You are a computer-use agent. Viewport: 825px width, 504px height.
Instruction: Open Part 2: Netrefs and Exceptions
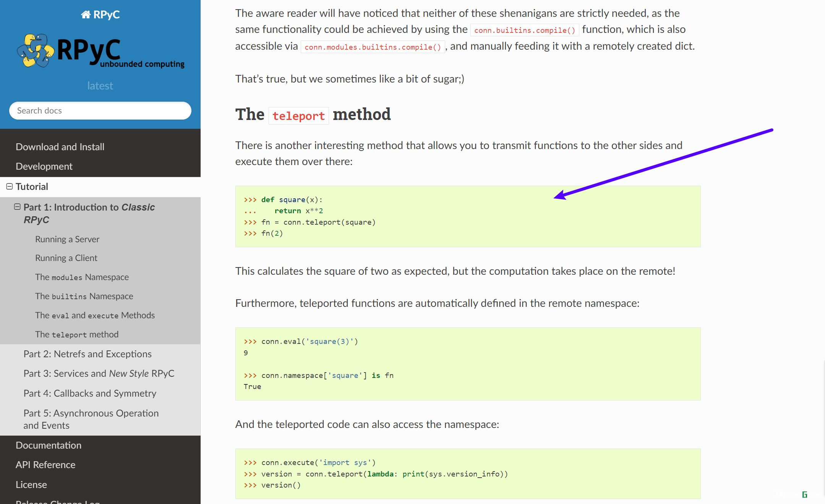[88, 354]
